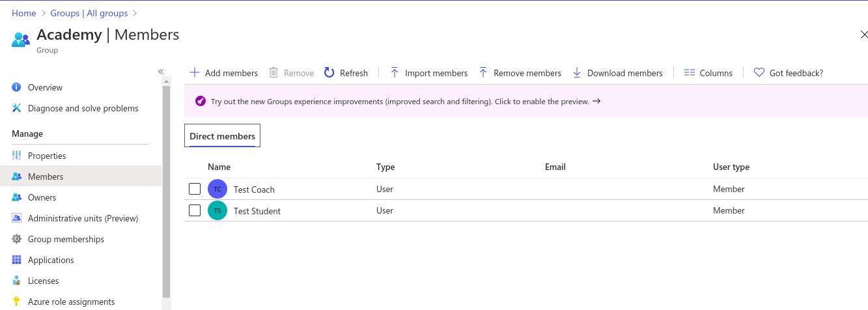This screenshot has height=310, width=868.
Task: Click the Test Coach TC avatar
Action: [217, 189]
